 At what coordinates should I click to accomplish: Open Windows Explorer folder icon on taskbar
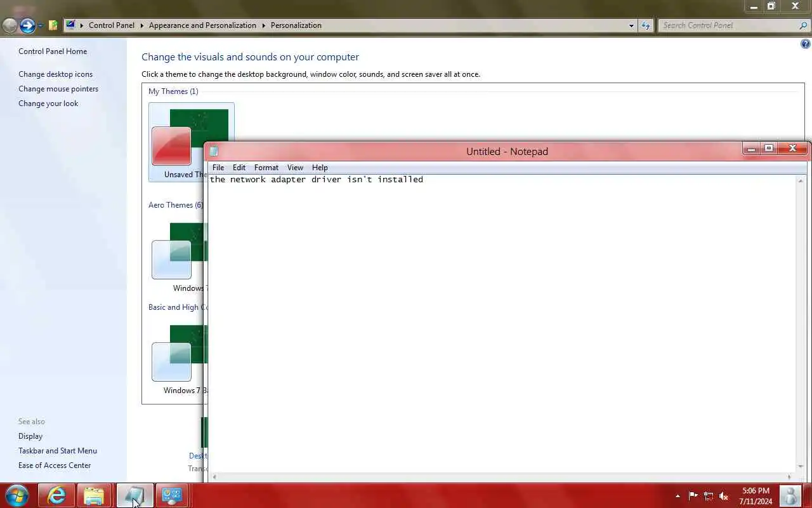[94, 495]
